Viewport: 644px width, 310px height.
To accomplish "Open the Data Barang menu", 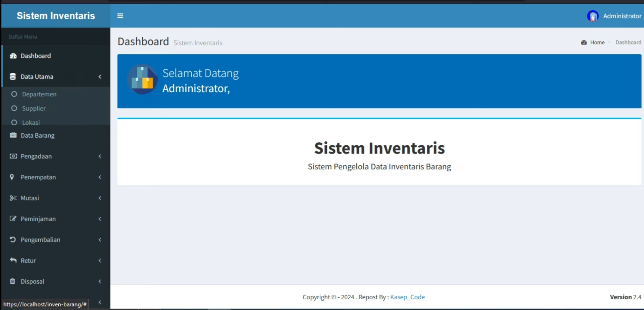I will pos(56,135).
